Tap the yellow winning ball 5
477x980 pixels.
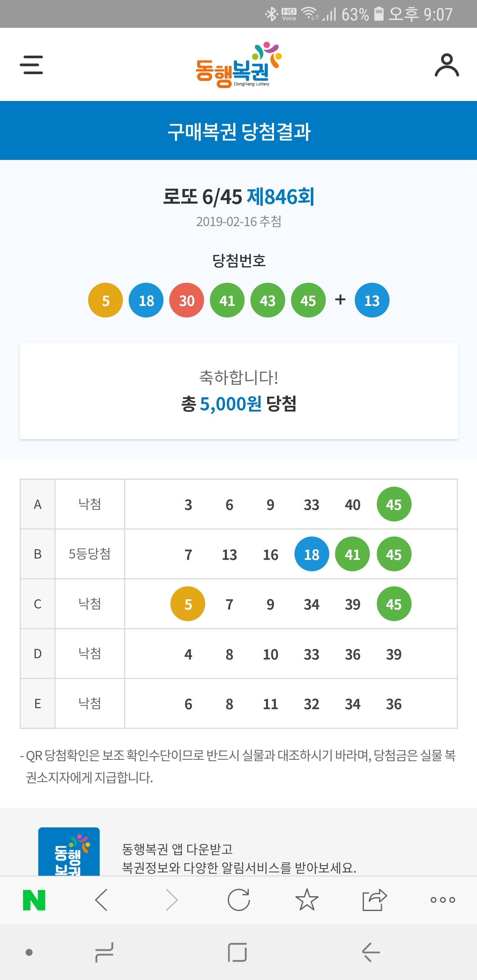point(105,301)
